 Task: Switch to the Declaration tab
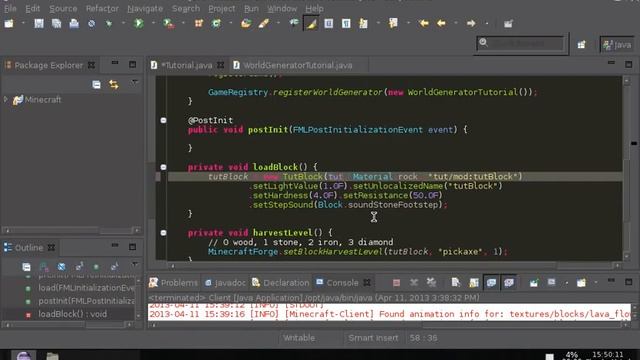[280, 282]
